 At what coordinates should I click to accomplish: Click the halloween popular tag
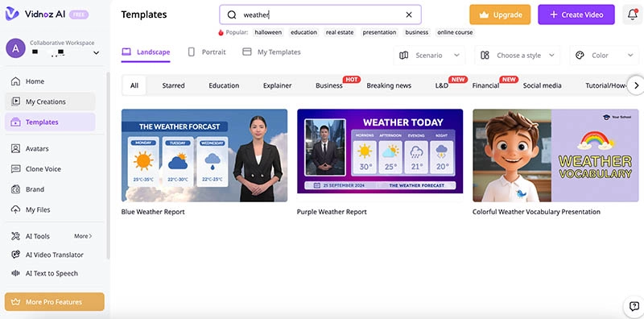tap(268, 32)
